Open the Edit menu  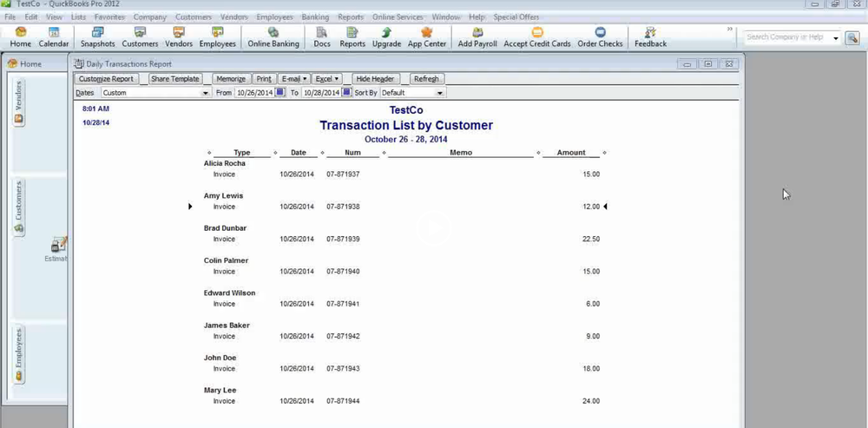tap(31, 17)
